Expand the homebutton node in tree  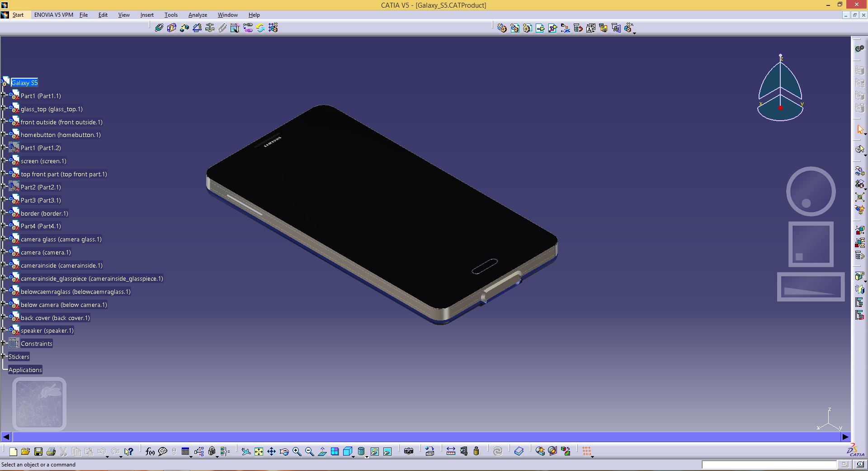coord(3,134)
